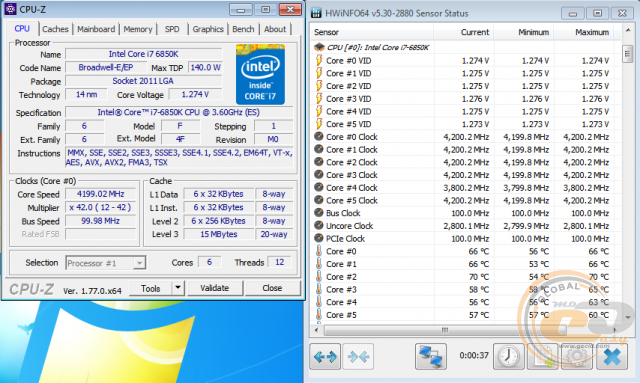This screenshot has width=640, height=383.
Task: Click the lightning icon for Core #3 VID
Action: [319, 98]
